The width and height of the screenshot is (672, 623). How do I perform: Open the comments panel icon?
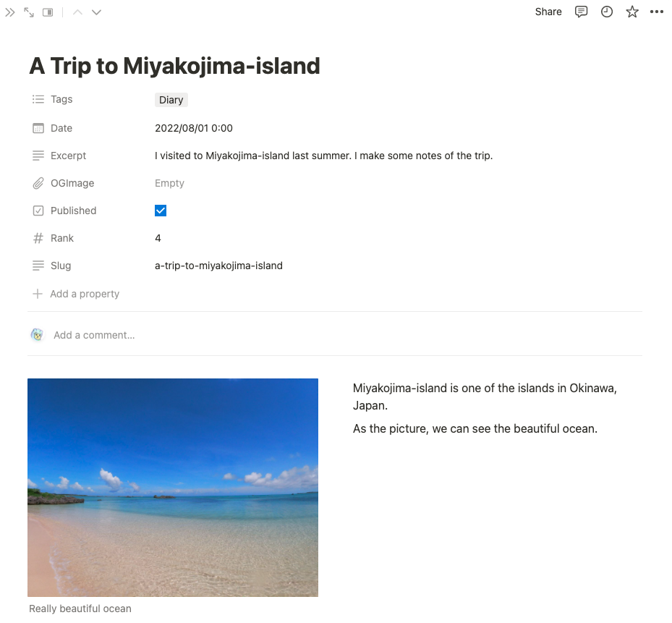point(581,12)
